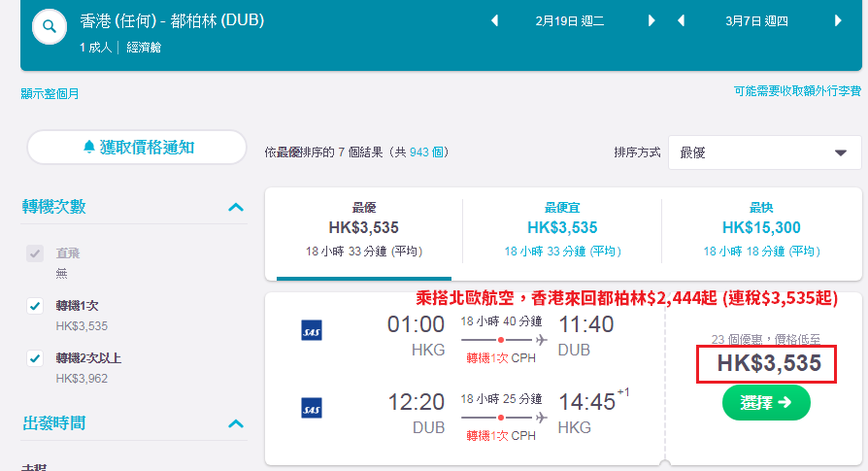Screen dimensions: 868x471
Task: Open the 可能需要收取額外行李費 link
Action: (798, 90)
